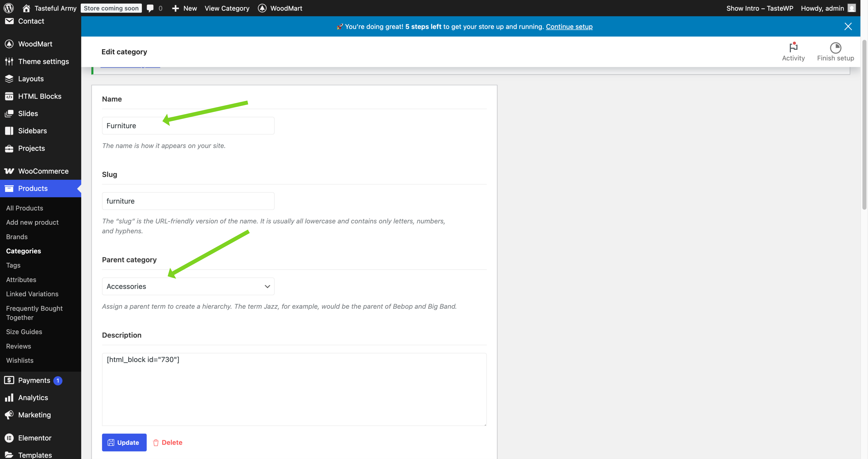Open the Brands submenu
Screen dimensions: 868x459
click(x=17, y=237)
